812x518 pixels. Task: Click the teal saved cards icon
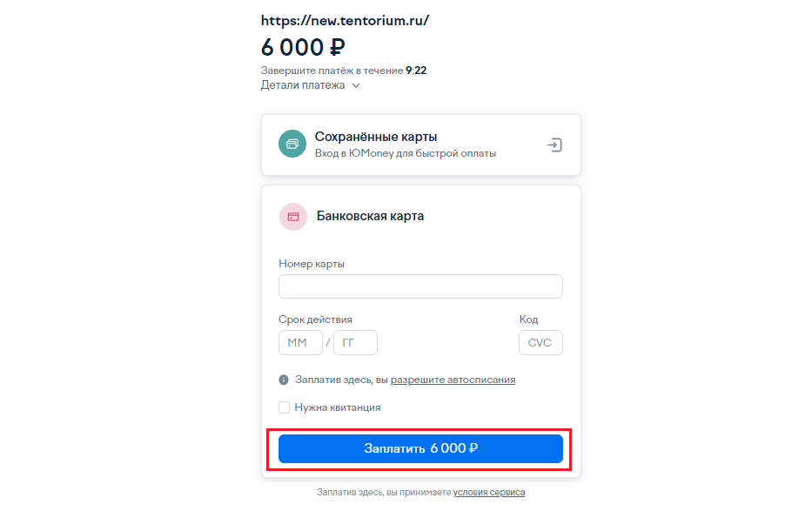[292, 144]
